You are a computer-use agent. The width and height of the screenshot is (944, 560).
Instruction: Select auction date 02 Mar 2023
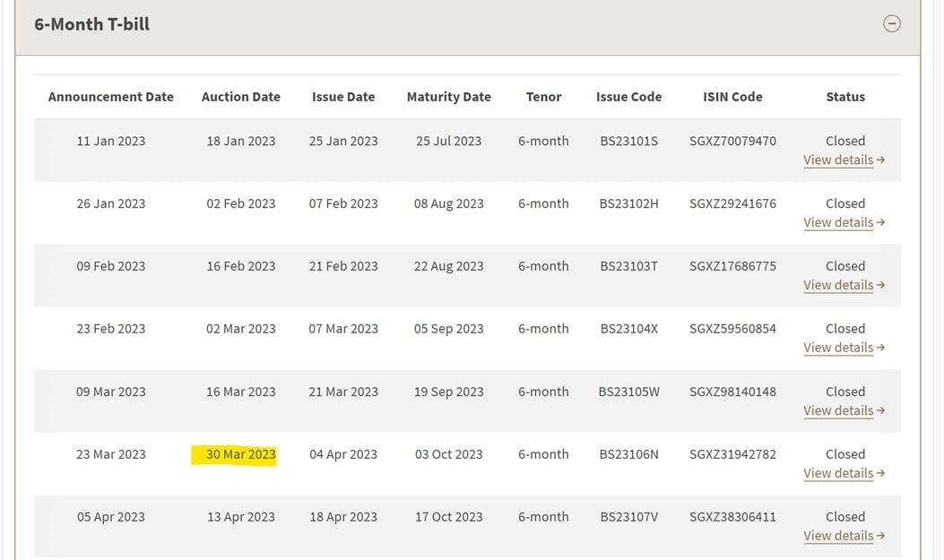point(241,329)
